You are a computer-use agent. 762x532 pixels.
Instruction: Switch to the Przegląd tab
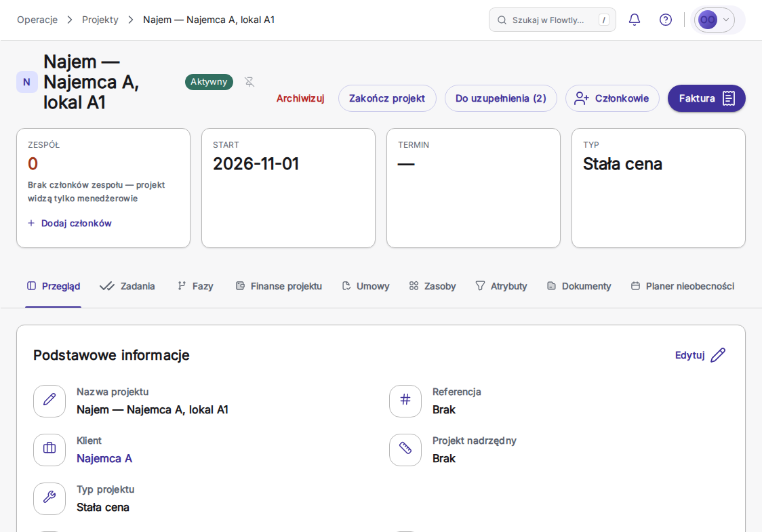click(54, 286)
